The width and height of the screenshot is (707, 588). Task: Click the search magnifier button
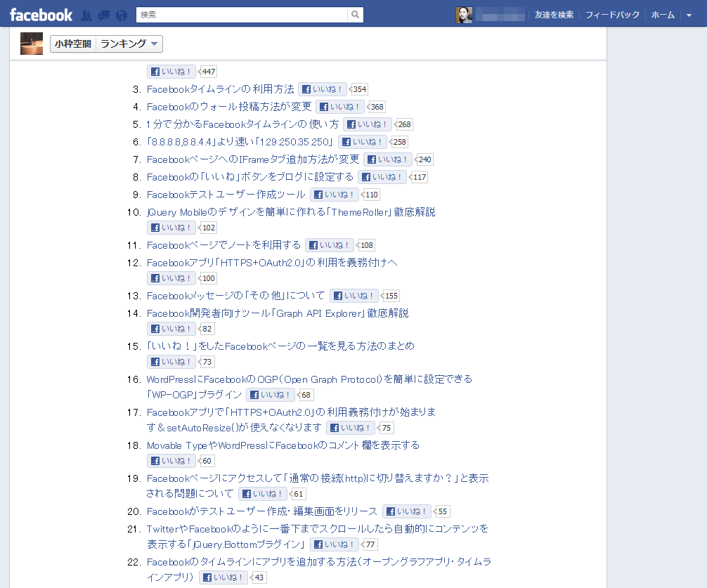pyautogui.click(x=356, y=15)
